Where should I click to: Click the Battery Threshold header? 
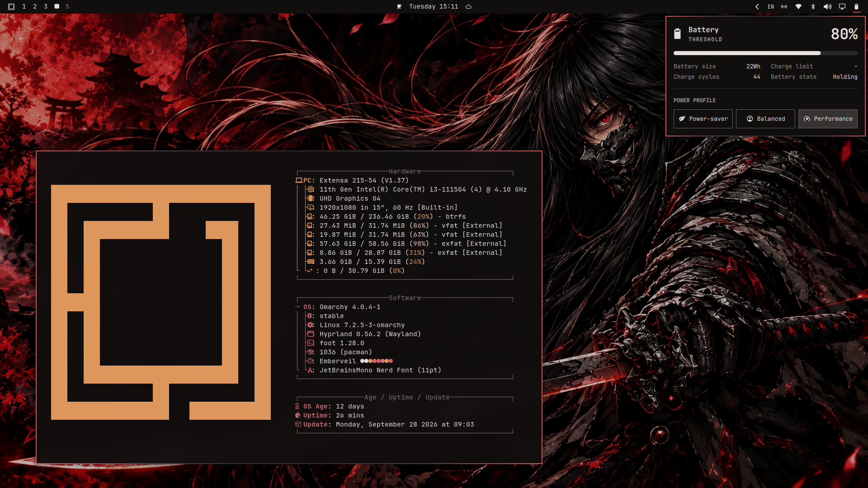point(705,34)
